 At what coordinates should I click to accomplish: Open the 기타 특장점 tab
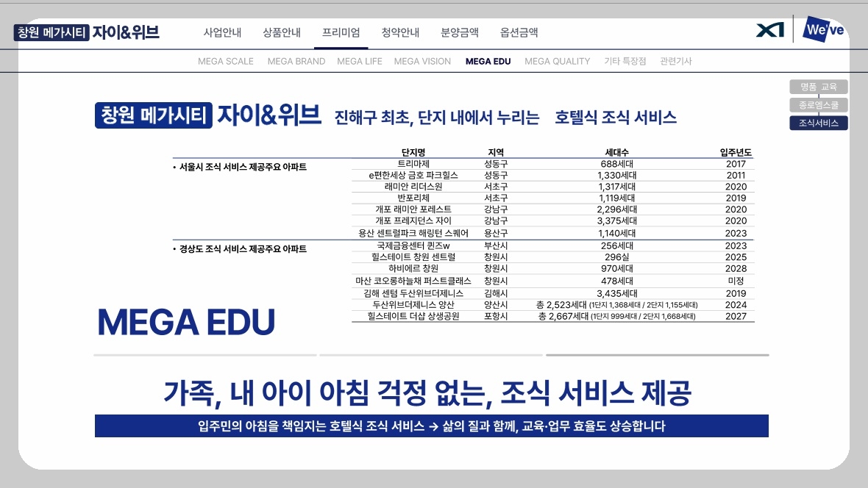[625, 62]
